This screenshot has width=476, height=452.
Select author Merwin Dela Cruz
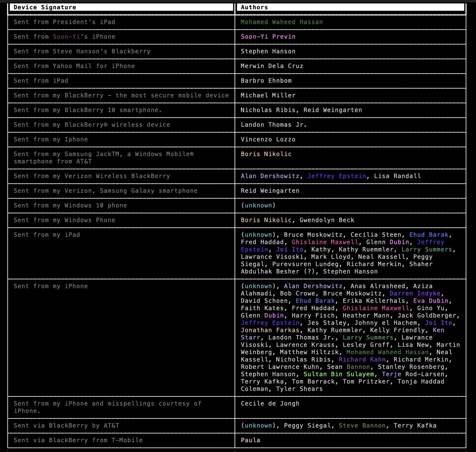pyautogui.click(x=272, y=66)
